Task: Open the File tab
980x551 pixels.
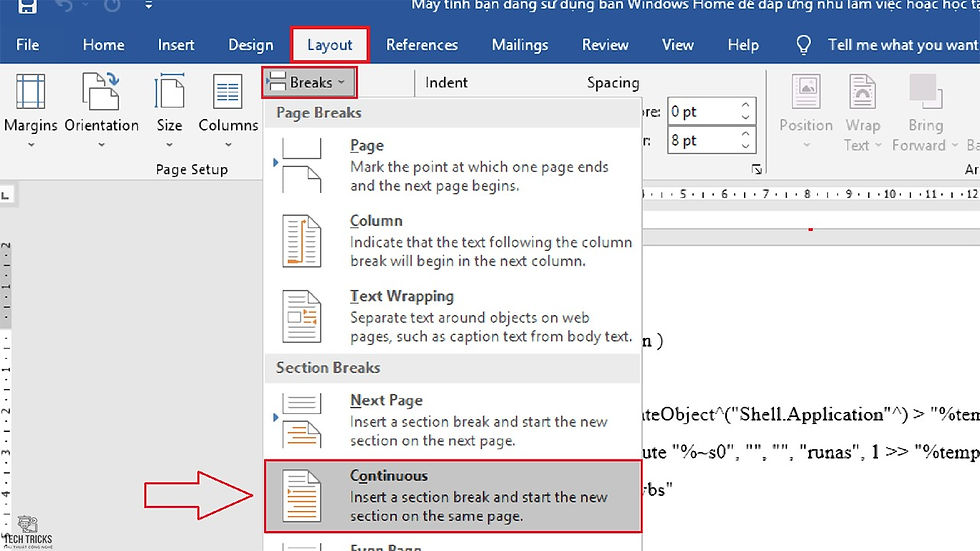Action: tap(28, 45)
